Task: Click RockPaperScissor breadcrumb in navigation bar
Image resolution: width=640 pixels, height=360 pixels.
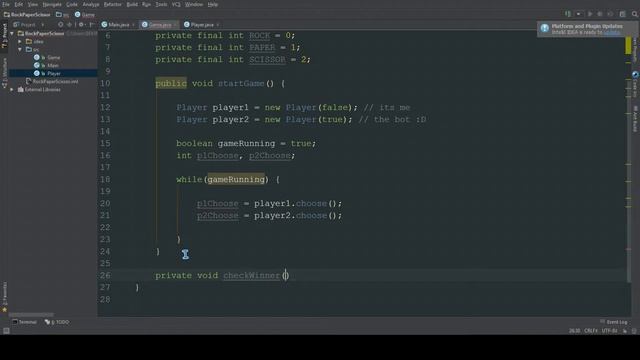Action: pyautogui.click(x=27, y=15)
